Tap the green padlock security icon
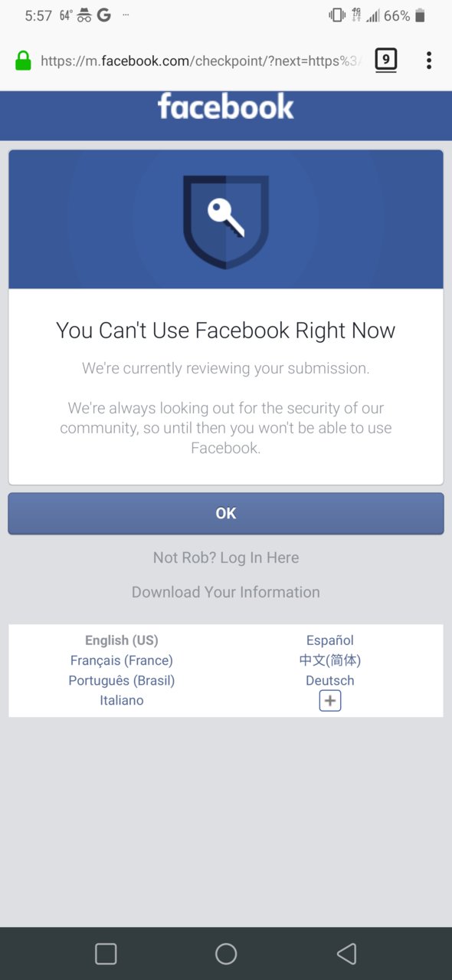452x980 pixels. coord(24,61)
